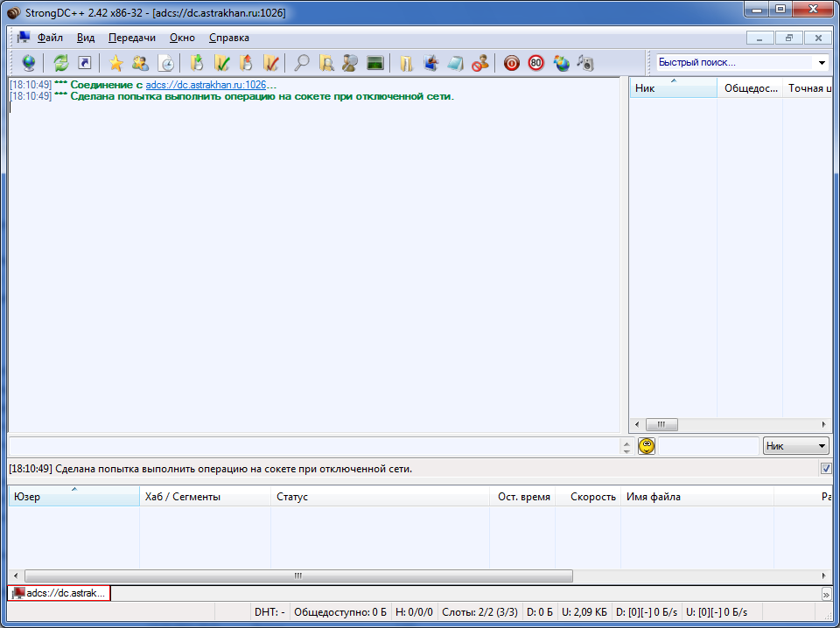The image size is (840, 628).
Task: Open the Окно menu
Action: (x=182, y=38)
